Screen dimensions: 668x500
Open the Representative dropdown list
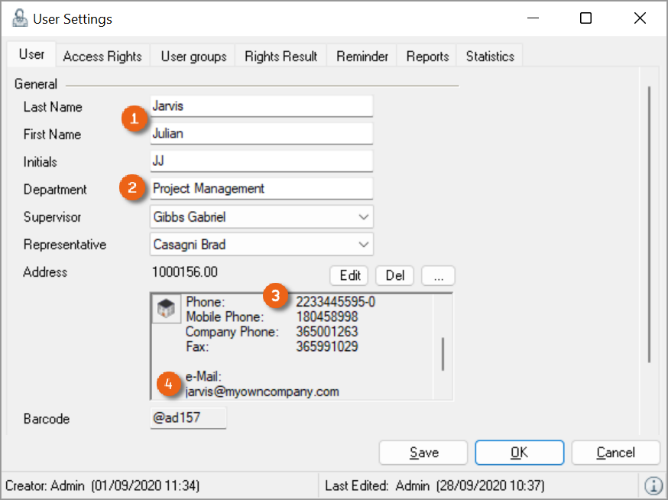pos(362,244)
